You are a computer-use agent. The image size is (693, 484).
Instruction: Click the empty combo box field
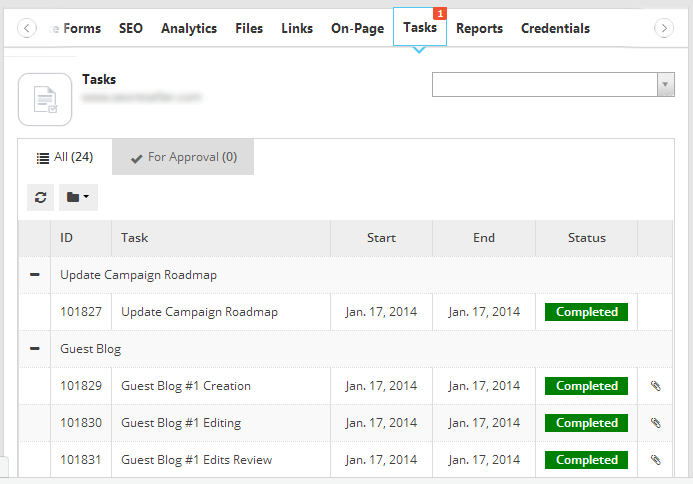pyautogui.click(x=544, y=84)
